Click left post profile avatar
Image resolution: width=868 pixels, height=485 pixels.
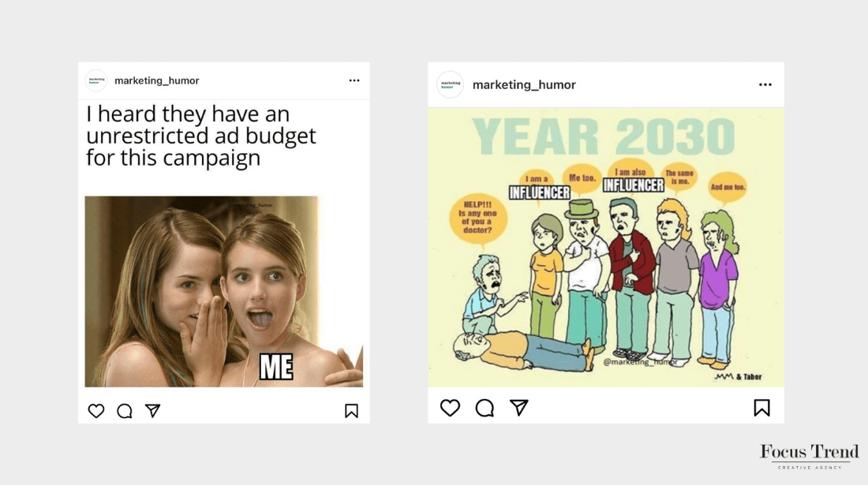[95, 80]
